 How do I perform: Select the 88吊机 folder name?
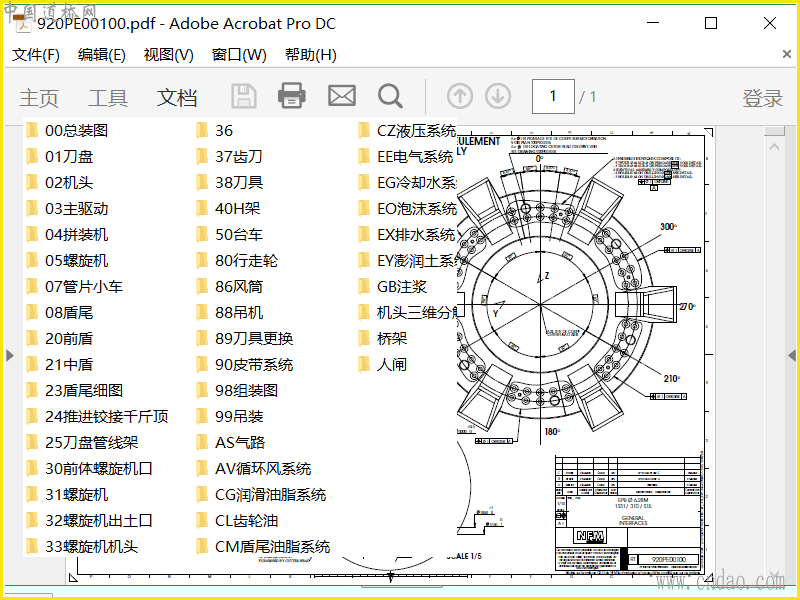coord(239,313)
